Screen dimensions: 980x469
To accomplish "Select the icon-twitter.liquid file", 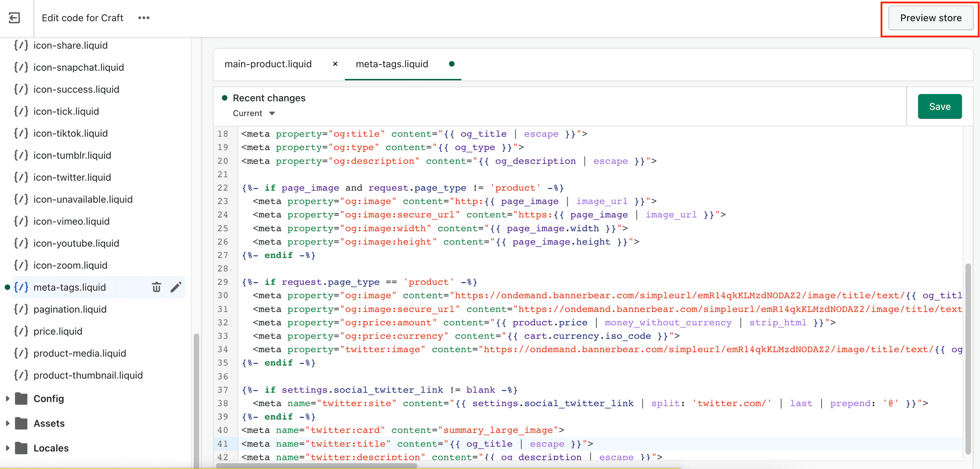I will click(72, 177).
